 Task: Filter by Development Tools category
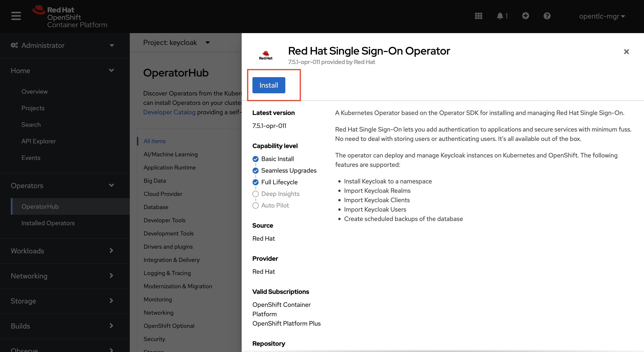tap(168, 233)
